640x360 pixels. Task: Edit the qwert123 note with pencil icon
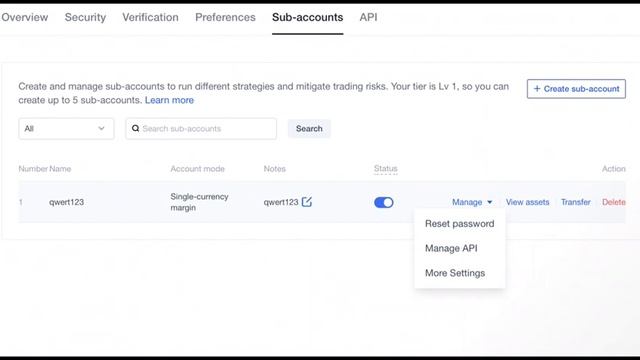(307, 202)
